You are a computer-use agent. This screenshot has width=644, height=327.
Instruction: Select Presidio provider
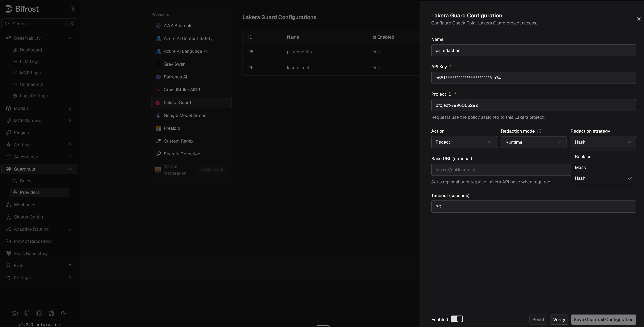pos(191,128)
